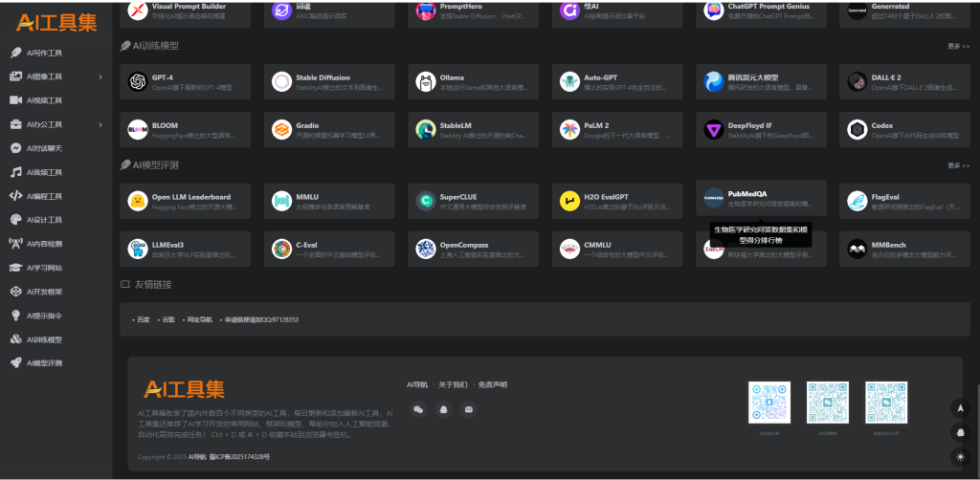Click the back-to-top arrow button
Screen dimensions: 980x480
pyautogui.click(x=960, y=408)
